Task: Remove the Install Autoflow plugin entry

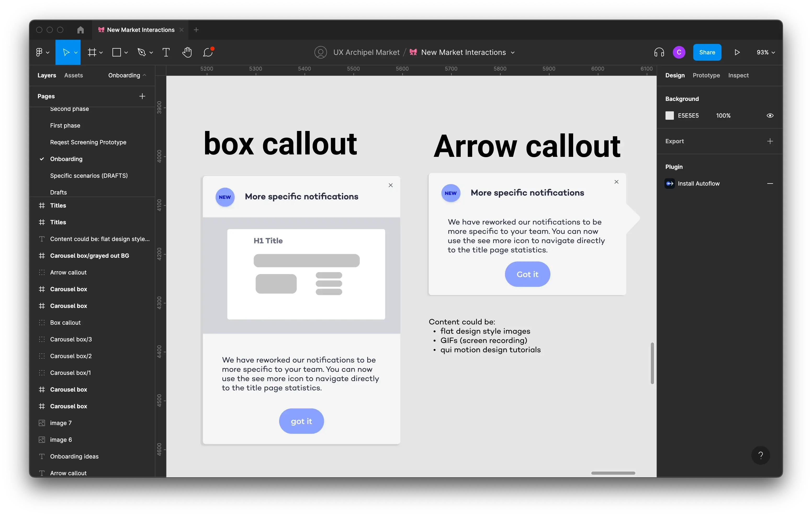Action: click(770, 183)
